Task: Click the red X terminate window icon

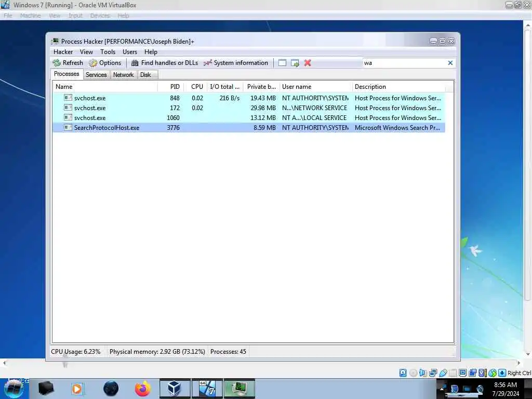Action: coord(308,63)
